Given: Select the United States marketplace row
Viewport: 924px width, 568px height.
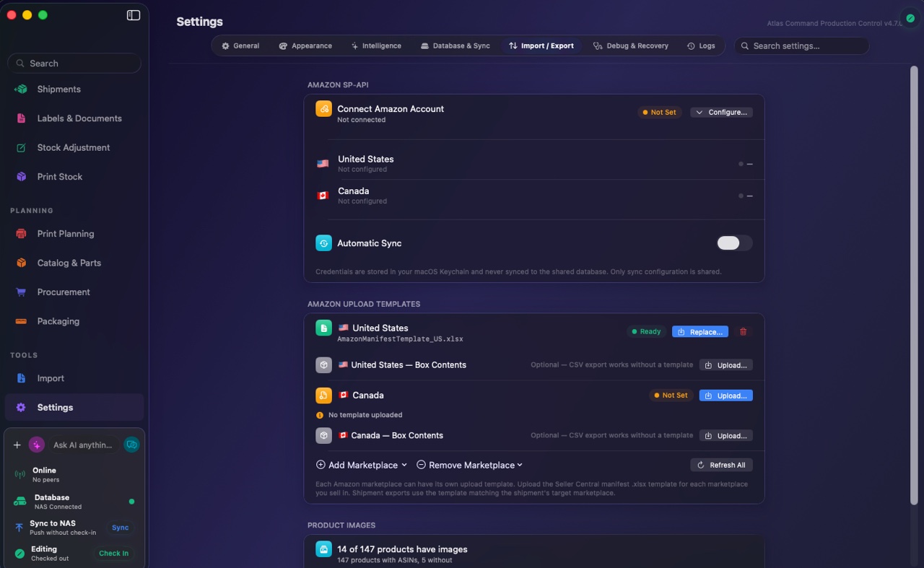Looking at the screenshot, I should point(534,164).
